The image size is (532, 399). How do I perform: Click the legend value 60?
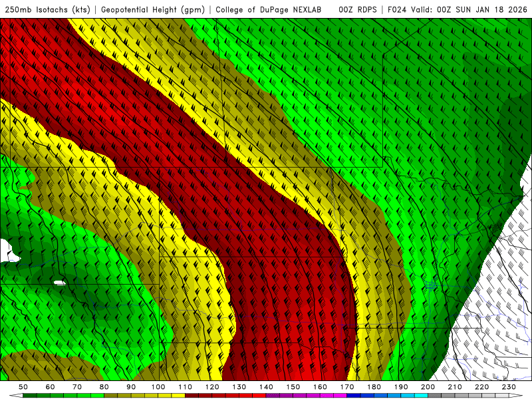click(51, 387)
